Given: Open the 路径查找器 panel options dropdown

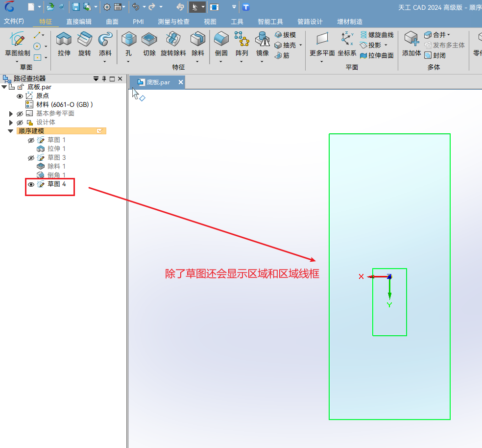Looking at the screenshot, I should point(96,79).
